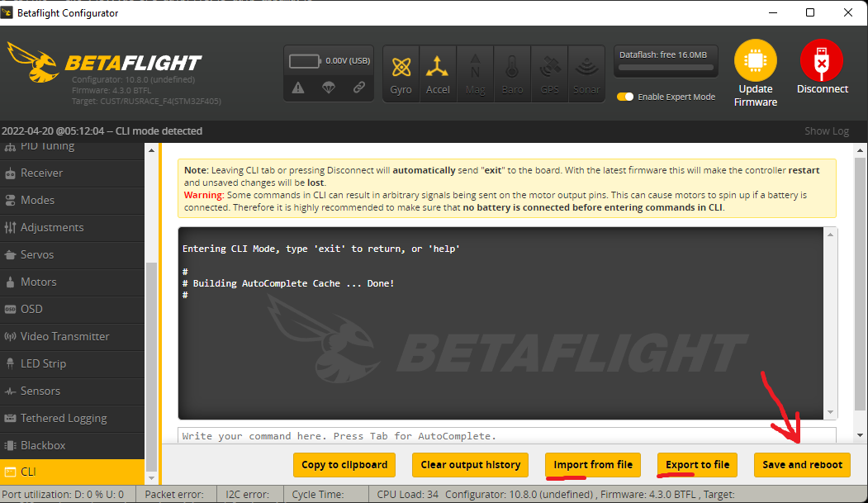868x503 pixels.
Task: Click the Tethered Logging icon
Action: point(10,418)
